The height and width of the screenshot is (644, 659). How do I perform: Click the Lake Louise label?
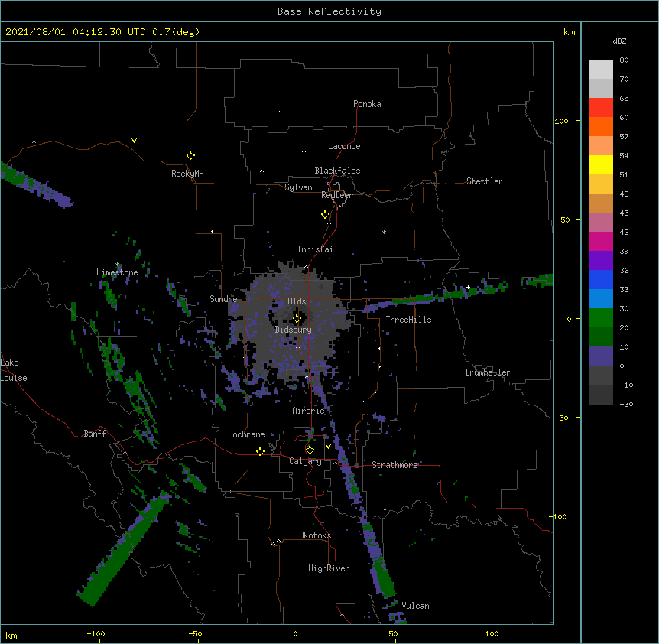coord(14,370)
